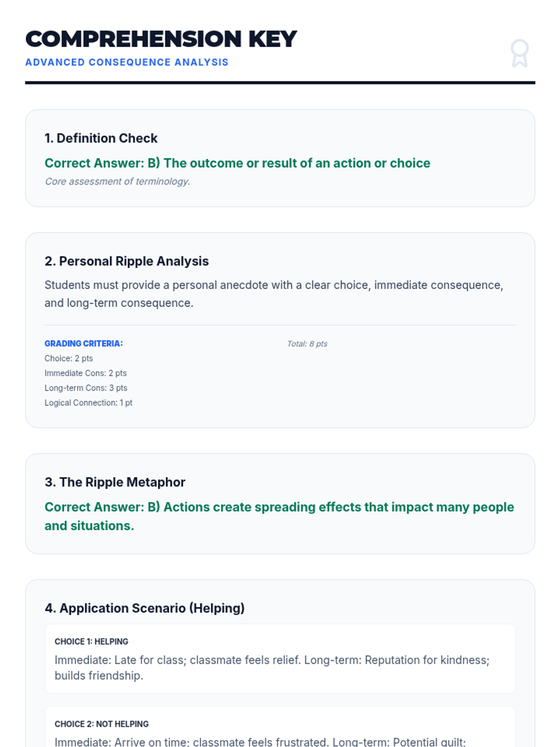Image resolution: width=560 pixels, height=747 pixels.
Task: Click the Choice 1 text about reputation for kindness
Action: pyautogui.click(x=272, y=668)
